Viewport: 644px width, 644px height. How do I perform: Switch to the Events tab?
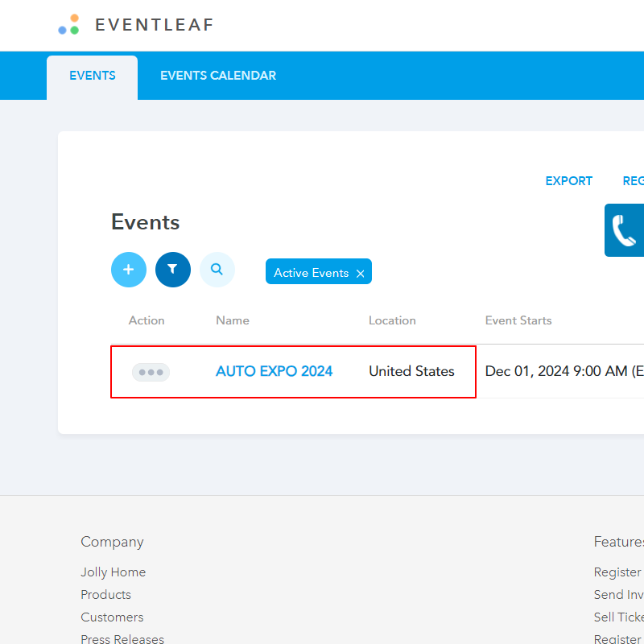pyautogui.click(x=93, y=76)
